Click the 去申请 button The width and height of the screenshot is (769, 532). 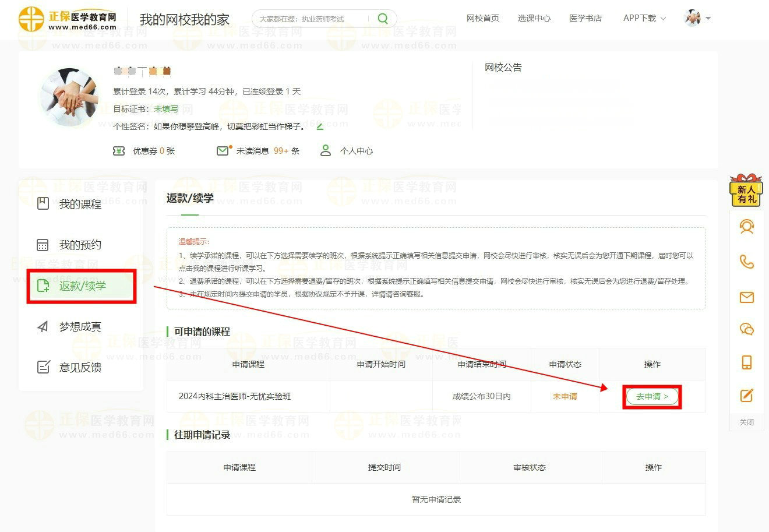652,396
